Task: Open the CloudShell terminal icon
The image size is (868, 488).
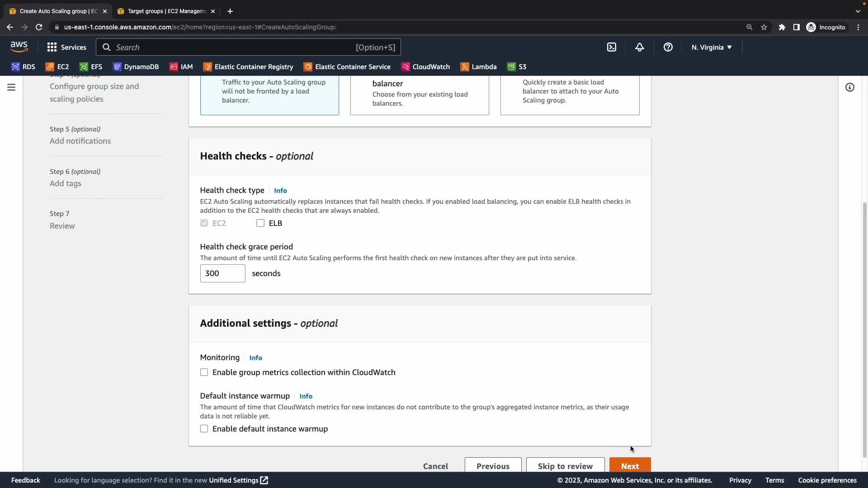Action: [x=611, y=47]
